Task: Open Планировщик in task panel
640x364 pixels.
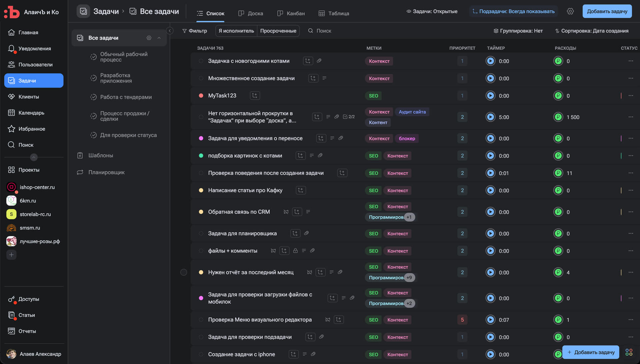Action: click(x=106, y=172)
